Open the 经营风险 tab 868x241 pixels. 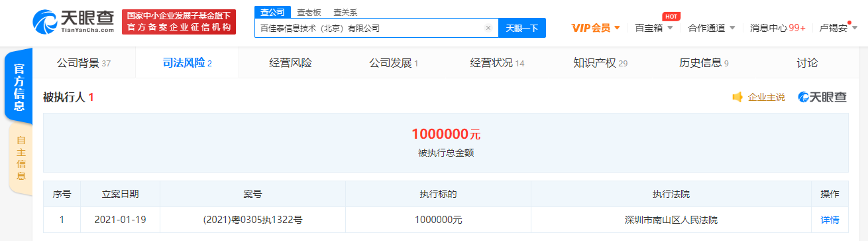pyautogui.click(x=290, y=63)
